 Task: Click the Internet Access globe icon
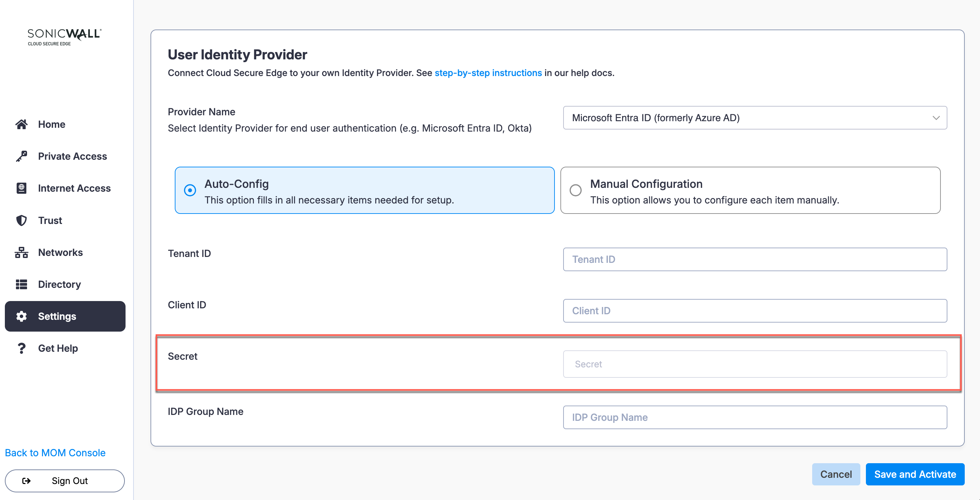pyautogui.click(x=21, y=188)
